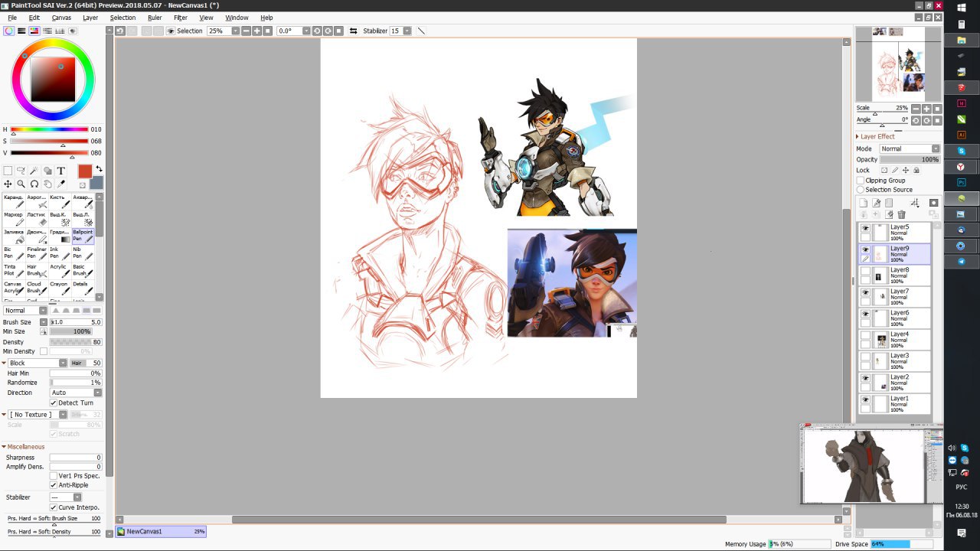Image resolution: width=980 pixels, height=551 pixels.
Task: Adjust the layer Opacity slider
Action: (x=910, y=159)
